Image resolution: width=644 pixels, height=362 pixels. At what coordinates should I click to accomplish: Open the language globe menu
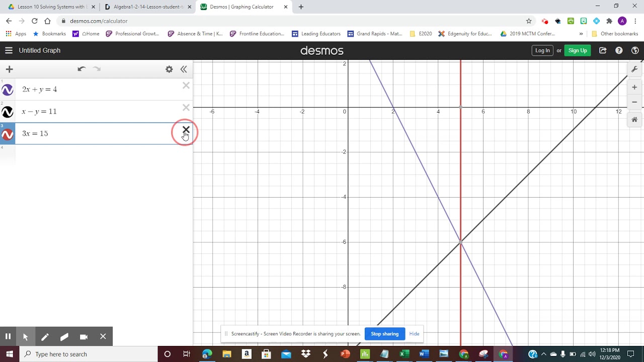coord(635,50)
